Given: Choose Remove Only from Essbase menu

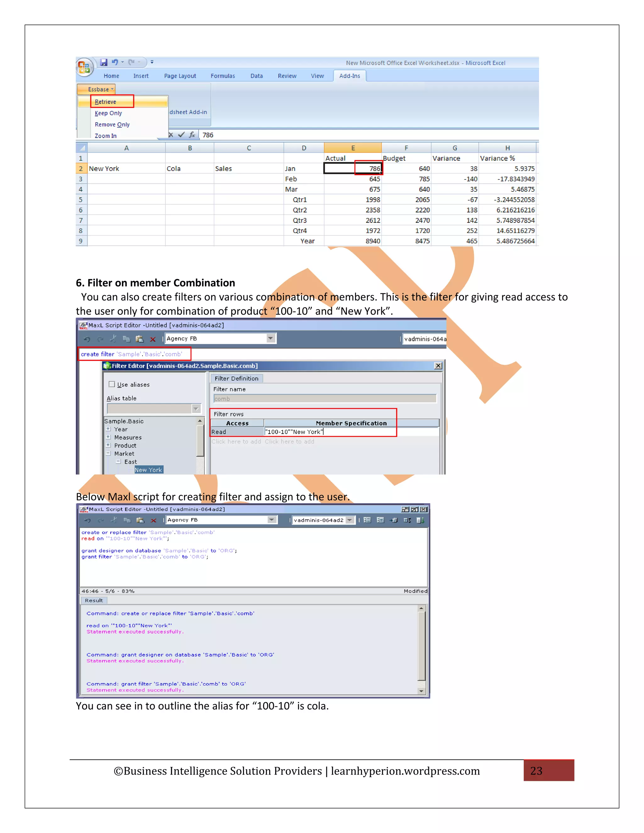Looking at the screenshot, I should pos(123,125).
